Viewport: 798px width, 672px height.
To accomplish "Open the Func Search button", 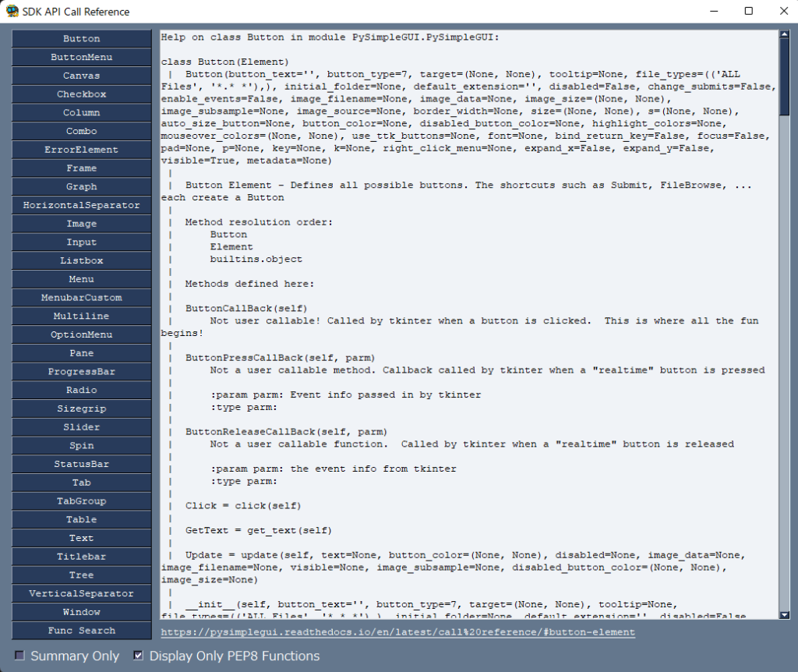I will click(x=82, y=631).
